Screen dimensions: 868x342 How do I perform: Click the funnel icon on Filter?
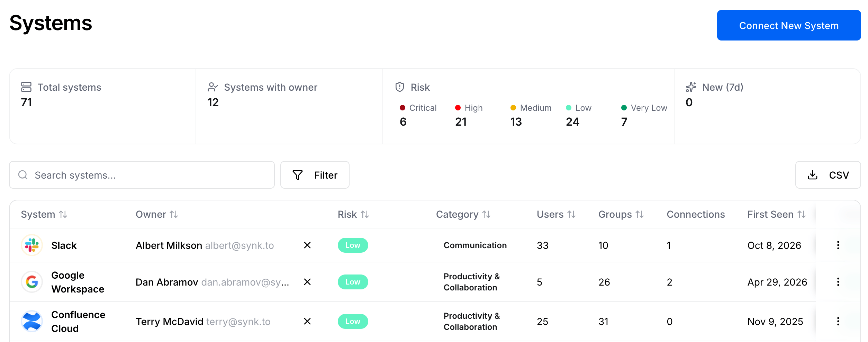pyautogui.click(x=298, y=175)
